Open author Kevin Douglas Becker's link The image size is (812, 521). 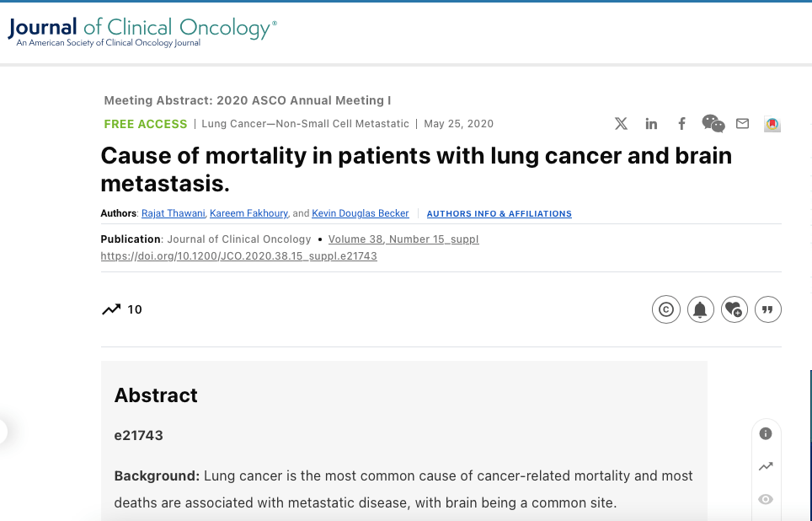pyautogui.click(x=361, y=213)
